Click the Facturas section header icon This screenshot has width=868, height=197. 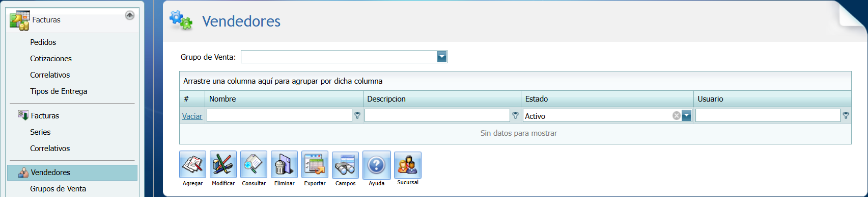tap(19, 20)
